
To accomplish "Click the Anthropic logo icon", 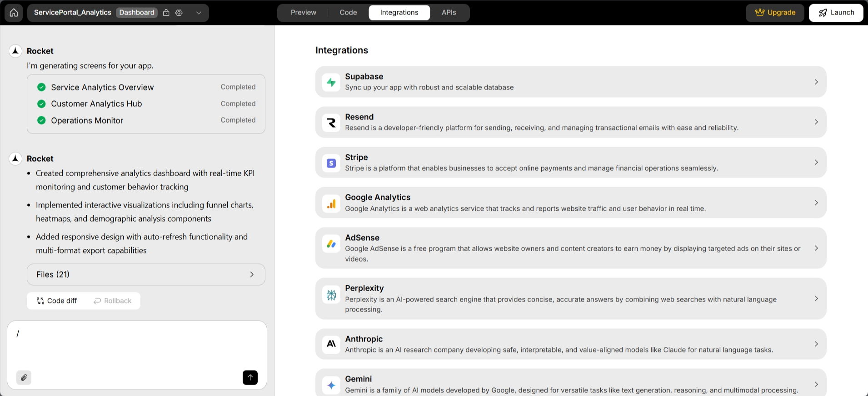I will (x=331, y=344).
